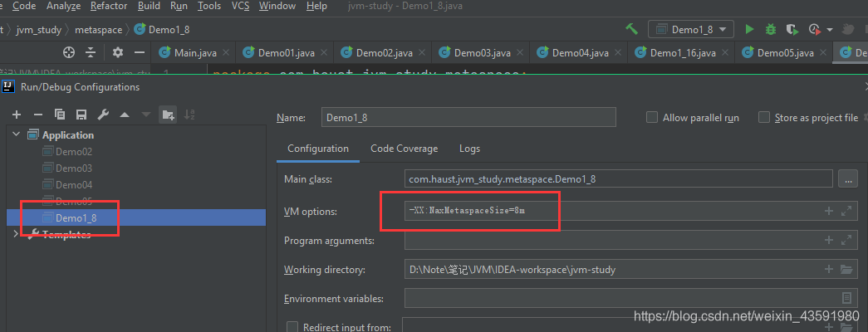Select the Configuration tab
The height and width of the screenshot is (332, 868).
(318, 149)
